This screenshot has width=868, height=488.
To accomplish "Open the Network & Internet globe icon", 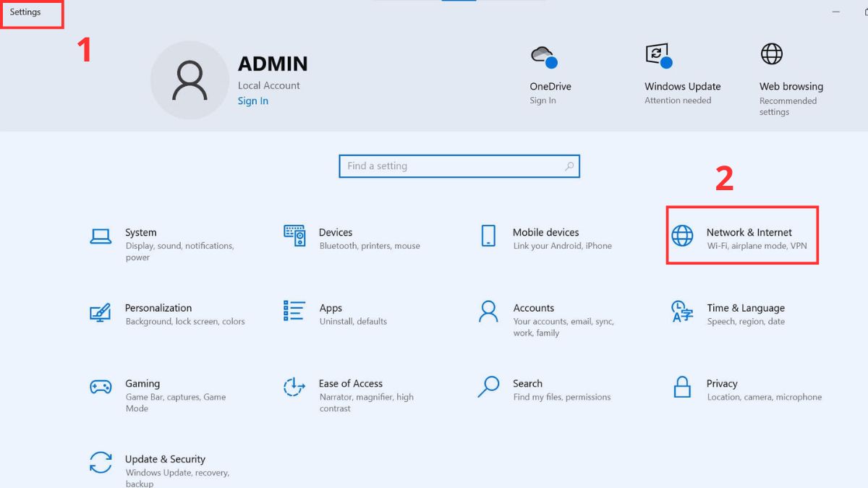I will coord(682,236).
